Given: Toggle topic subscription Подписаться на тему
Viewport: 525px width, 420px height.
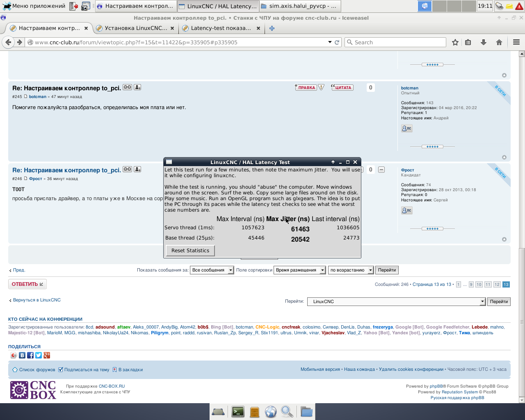Looking at the screenshot, I should tap(84, 370).
